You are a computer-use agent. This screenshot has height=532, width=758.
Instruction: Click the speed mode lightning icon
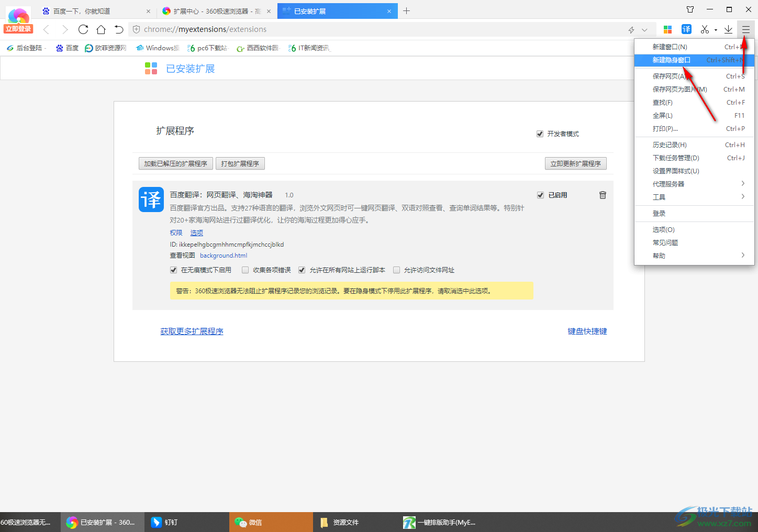click(631, 30)
